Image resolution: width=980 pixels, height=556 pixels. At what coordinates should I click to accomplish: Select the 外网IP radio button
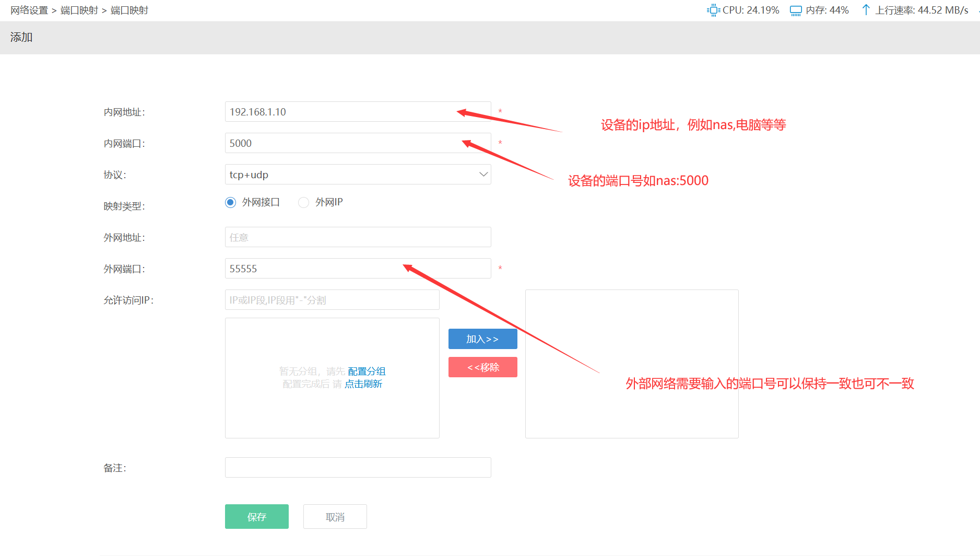click(303, 202)
